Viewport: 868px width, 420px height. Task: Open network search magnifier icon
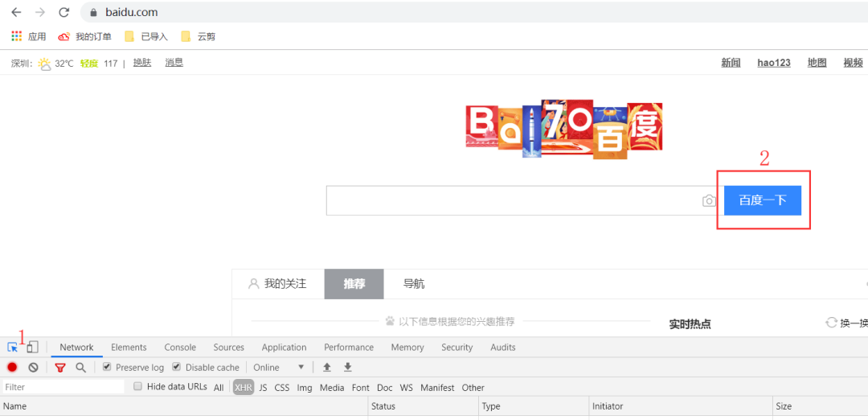click(x=81, y=368)
